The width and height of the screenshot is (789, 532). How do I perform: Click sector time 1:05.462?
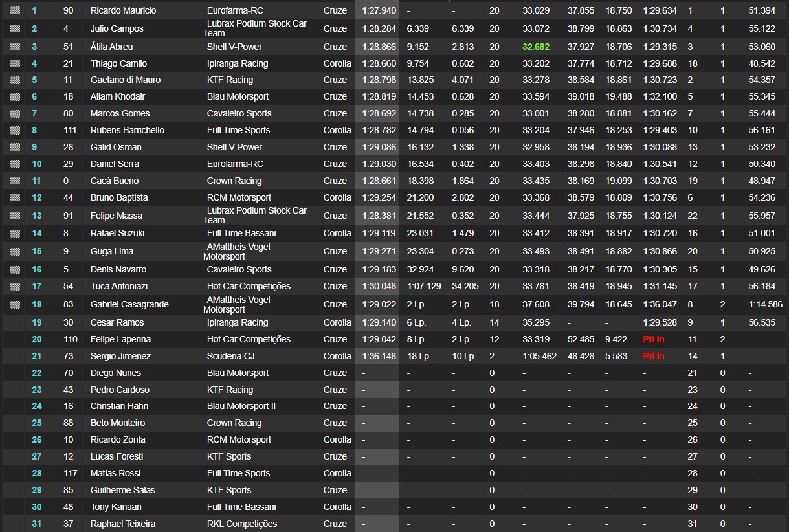[x=540, y=356]
